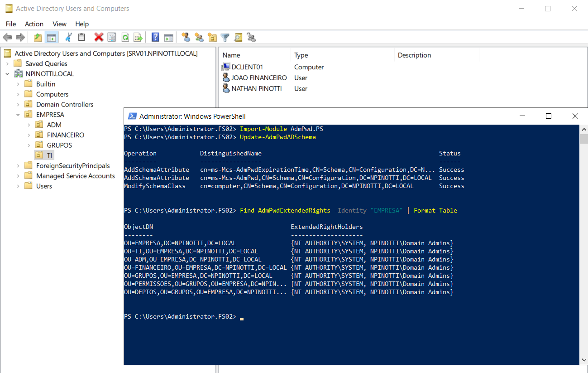Image resolution: width=588 pixels, height=373 pixels.
Task: Select the EMPRESA tree item
Action: tap(50, 115)
